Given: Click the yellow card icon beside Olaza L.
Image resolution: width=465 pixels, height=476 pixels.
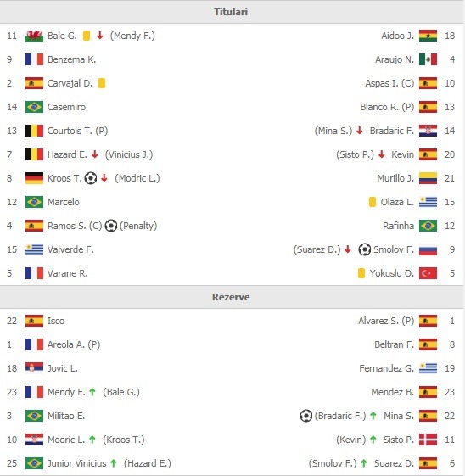Looking at the screenshot, I should (373, 202).
